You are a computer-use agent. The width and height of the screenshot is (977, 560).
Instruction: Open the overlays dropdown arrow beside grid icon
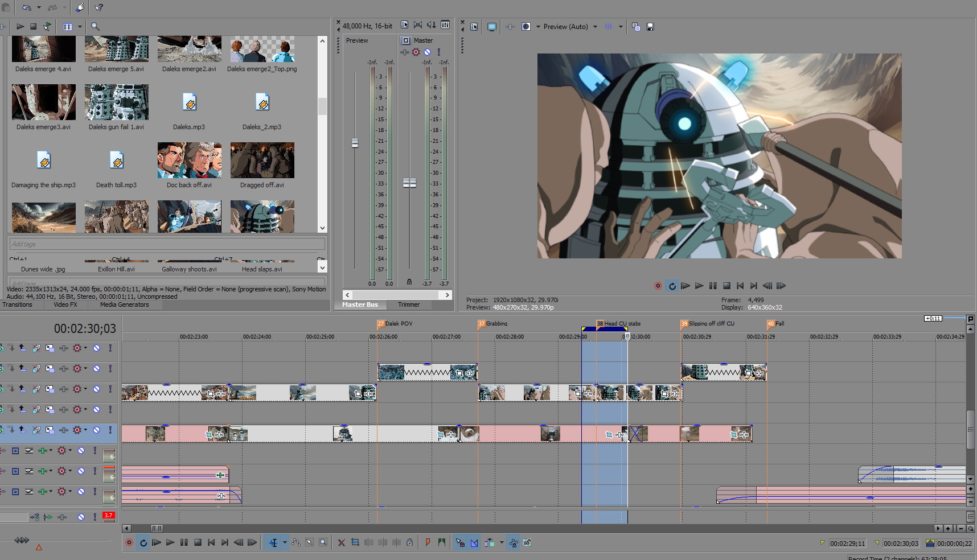click(x=621, y=27)
